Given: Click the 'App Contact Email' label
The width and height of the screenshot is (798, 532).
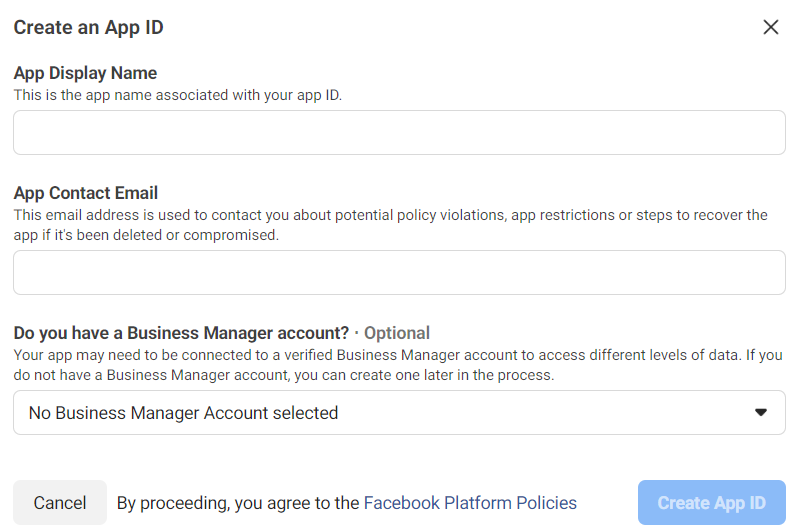Looking at the screenshot, I should click(x=86, y=193).
